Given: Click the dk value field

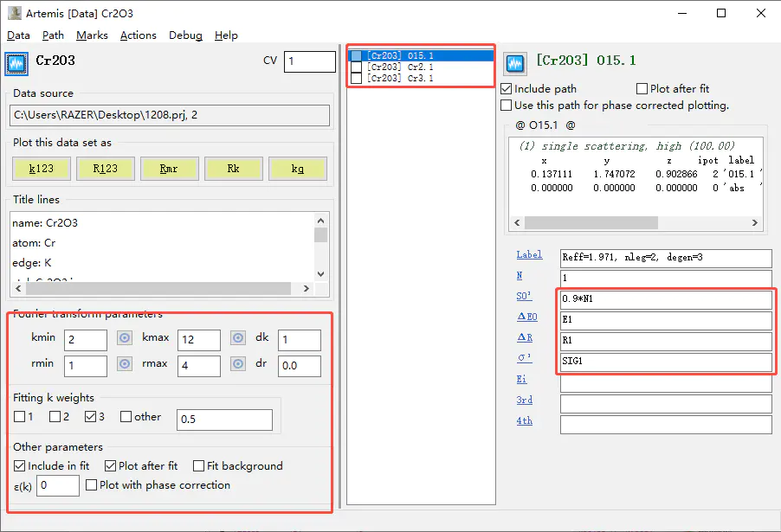Looking at the screenshot, I should coord(300,340).
